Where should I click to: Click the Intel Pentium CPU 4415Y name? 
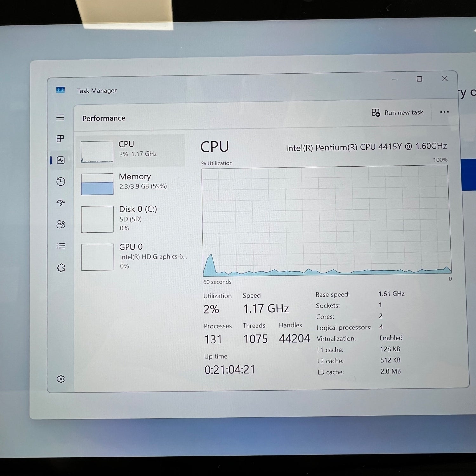point(366,147)
